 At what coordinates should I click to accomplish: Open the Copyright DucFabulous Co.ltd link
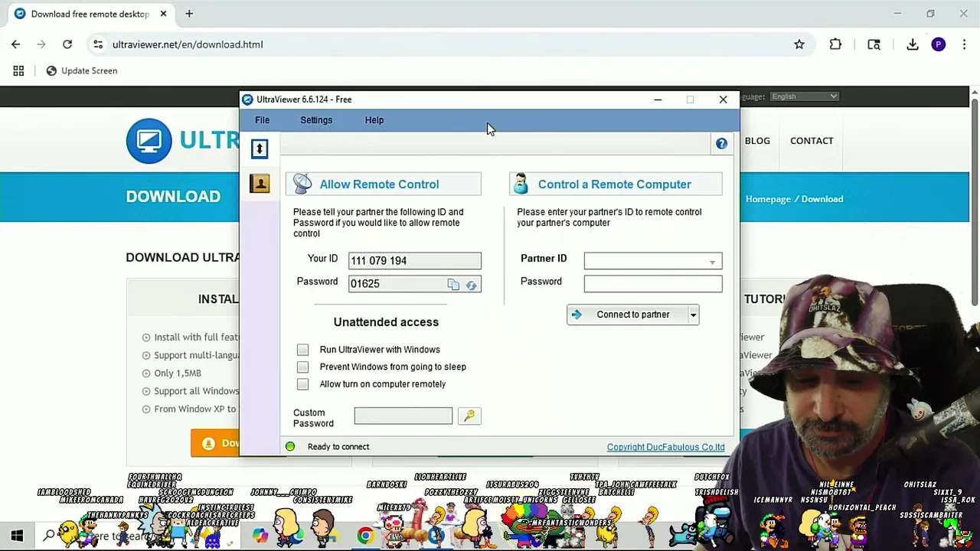(x=665, y=447)
